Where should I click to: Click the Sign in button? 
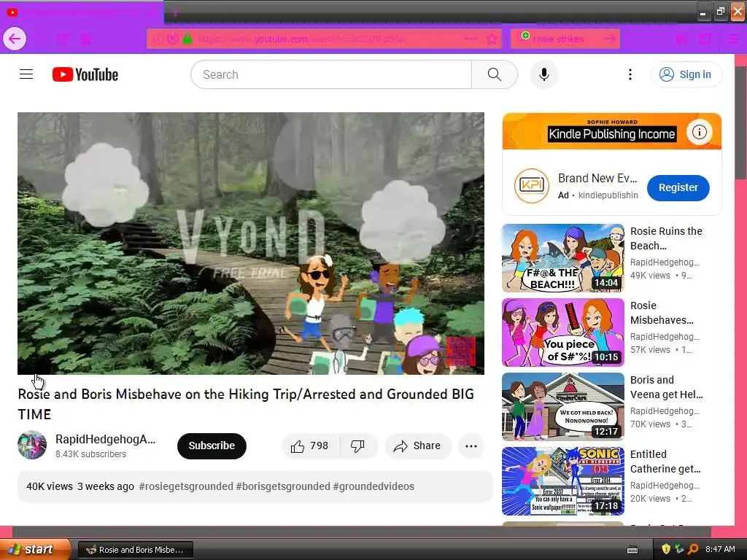(686, 74)
